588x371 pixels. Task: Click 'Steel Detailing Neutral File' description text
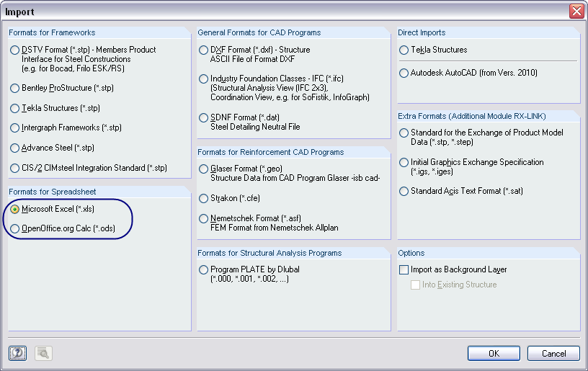click(255, 127)
